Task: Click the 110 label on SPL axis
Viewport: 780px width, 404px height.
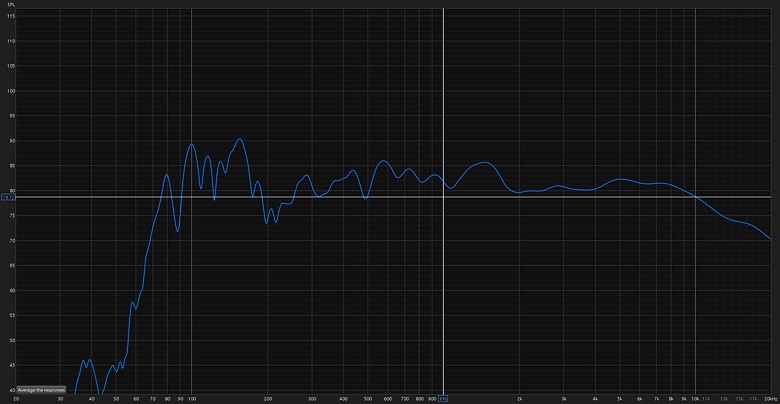Action: (x=11, y=41)
